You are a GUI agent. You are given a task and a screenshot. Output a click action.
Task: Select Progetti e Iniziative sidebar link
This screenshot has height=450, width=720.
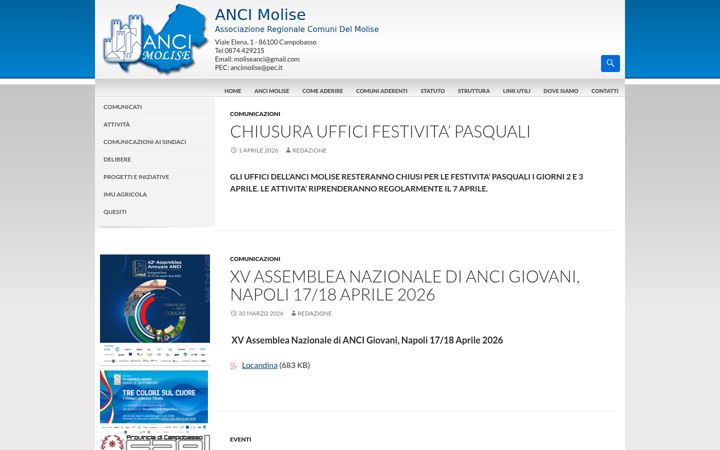136,177
